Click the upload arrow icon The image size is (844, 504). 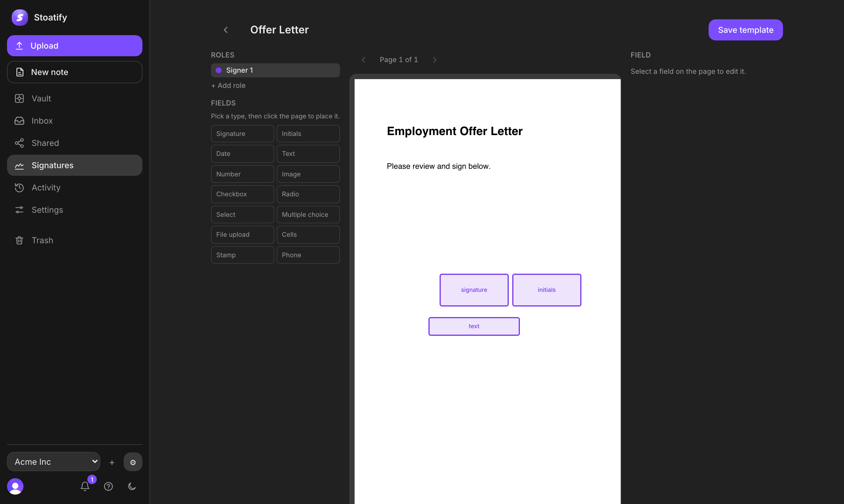[x=19, y=45]
